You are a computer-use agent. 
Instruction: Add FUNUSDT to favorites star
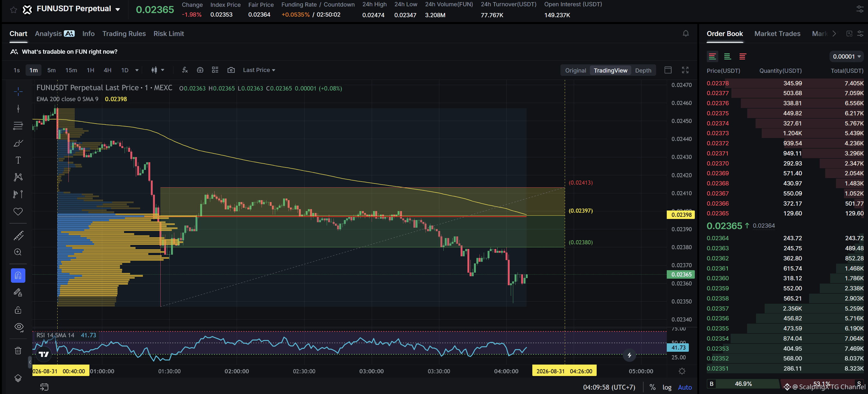point(13,10)
